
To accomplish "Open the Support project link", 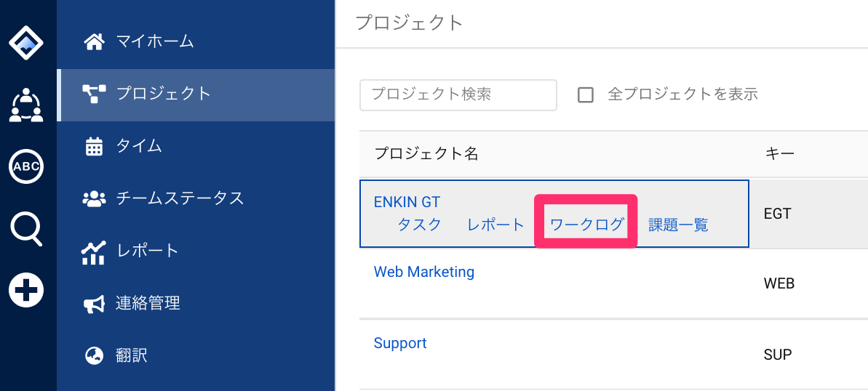I will tap(400, 344).
